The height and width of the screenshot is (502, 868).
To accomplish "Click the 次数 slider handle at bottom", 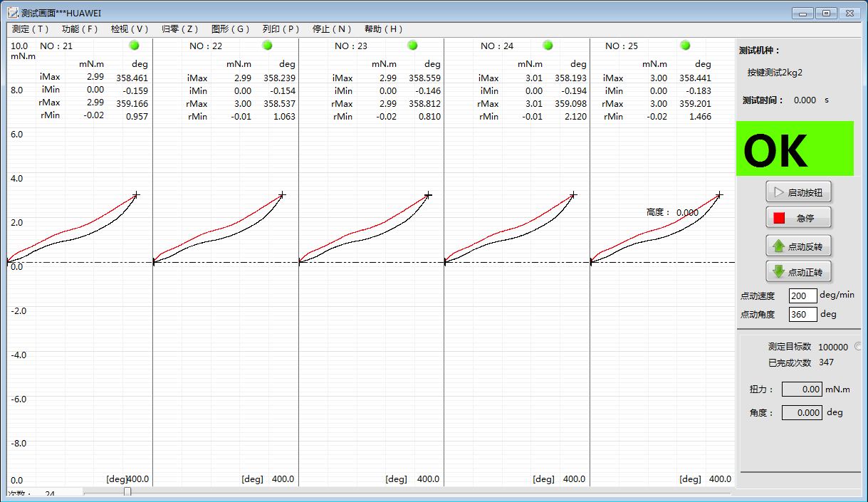I will [127, 492].
